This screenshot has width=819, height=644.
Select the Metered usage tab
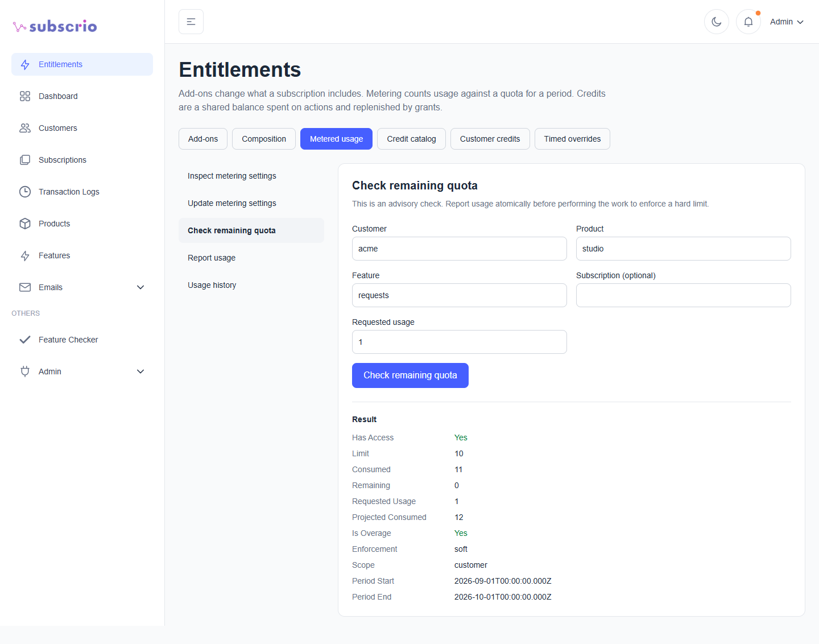pyautogui.click(x=336, y=139)
